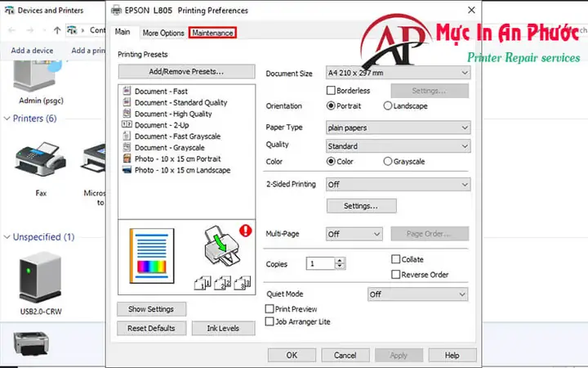Click the second collate pages icon
Viewport: 588px width, 368px height.
click(222, 283)
